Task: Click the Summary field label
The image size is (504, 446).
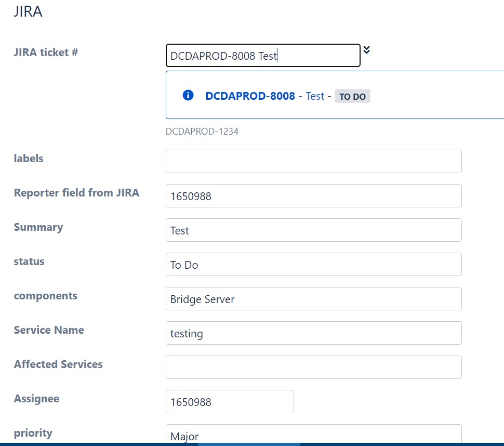Action: click(x=38, y=227)
